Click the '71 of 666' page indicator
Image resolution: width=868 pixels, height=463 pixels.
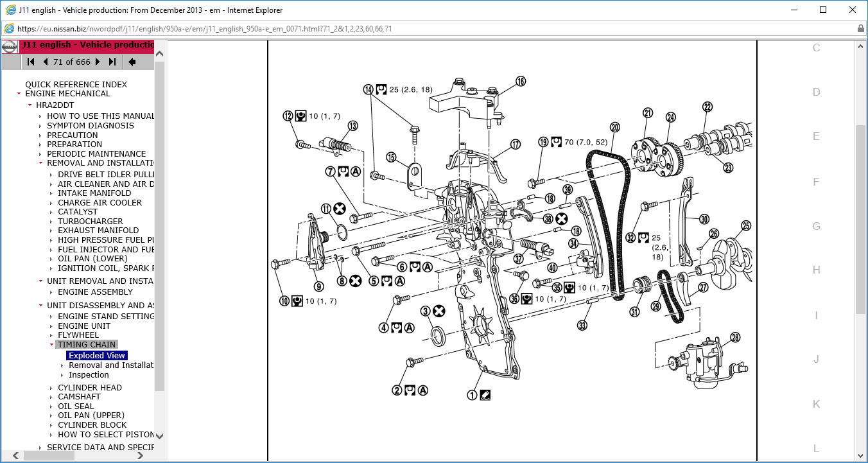click(71, 62)
